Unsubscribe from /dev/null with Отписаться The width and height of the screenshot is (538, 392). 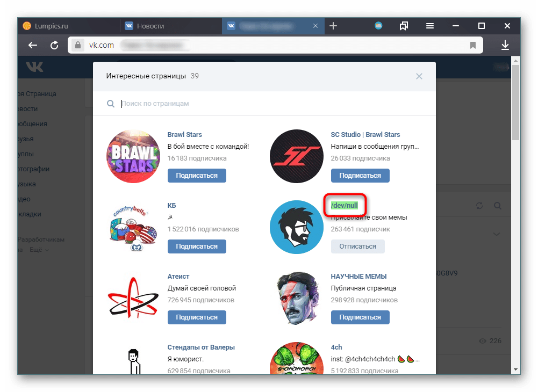point(357,246)
